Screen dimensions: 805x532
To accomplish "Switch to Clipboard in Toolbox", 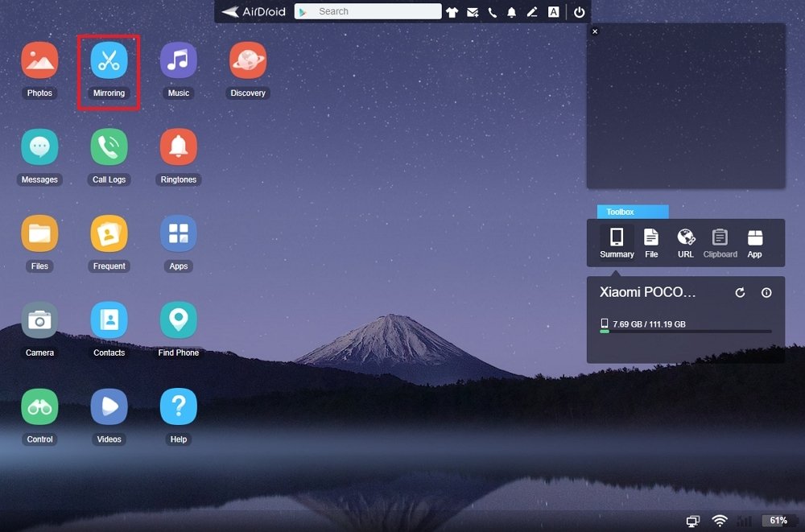I will click(720, 243).
